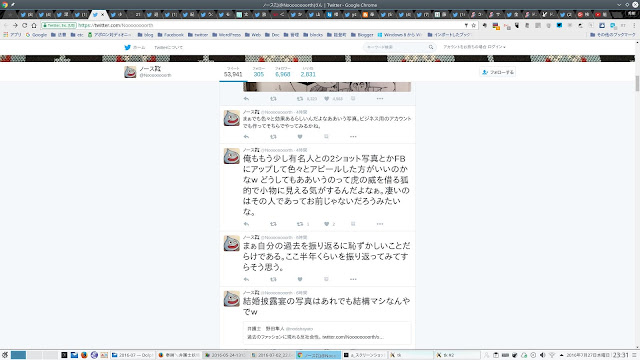The image size is (640, 360).
Task: Click Chrome forward arrow
Action: pyautogui.click(x=15, y=25)
